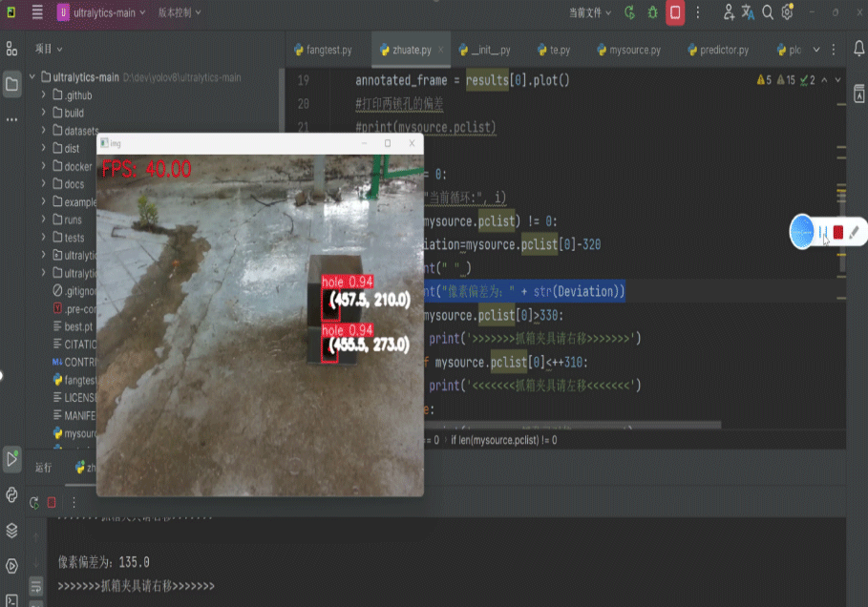Switch to the predictor.py tab
The width and height of the screenshot is (868, 607).
pos(716,50)
